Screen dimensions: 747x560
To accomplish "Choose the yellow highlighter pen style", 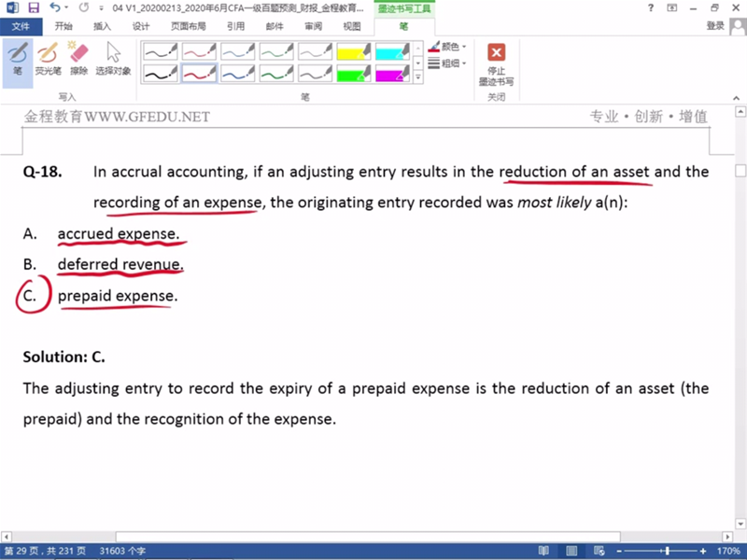I will click(354, 51).
